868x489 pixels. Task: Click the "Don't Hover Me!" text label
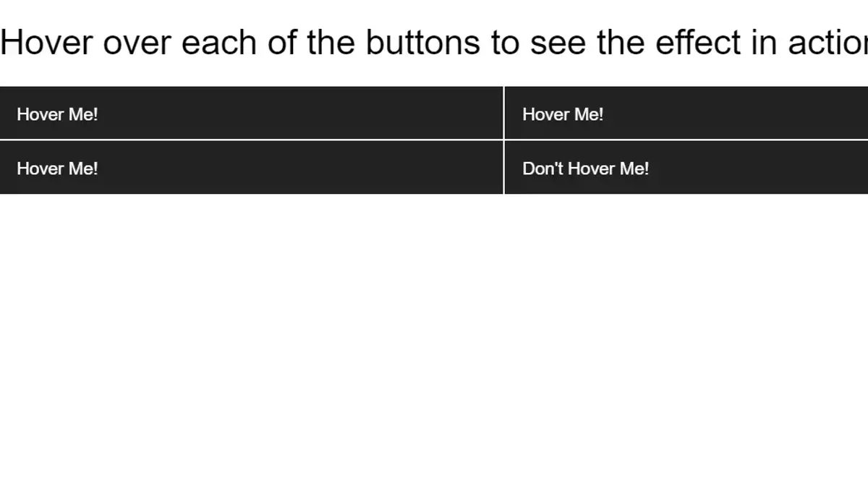coord(586,169)
